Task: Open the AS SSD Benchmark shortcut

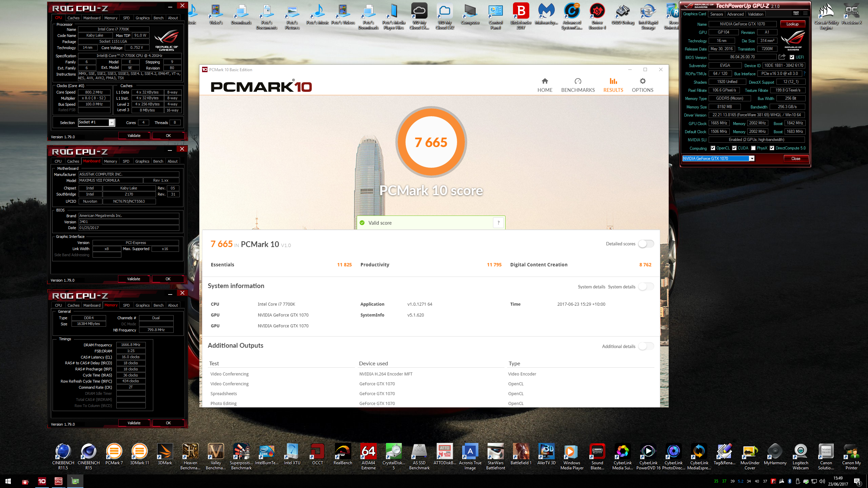Action: (419, 456)
